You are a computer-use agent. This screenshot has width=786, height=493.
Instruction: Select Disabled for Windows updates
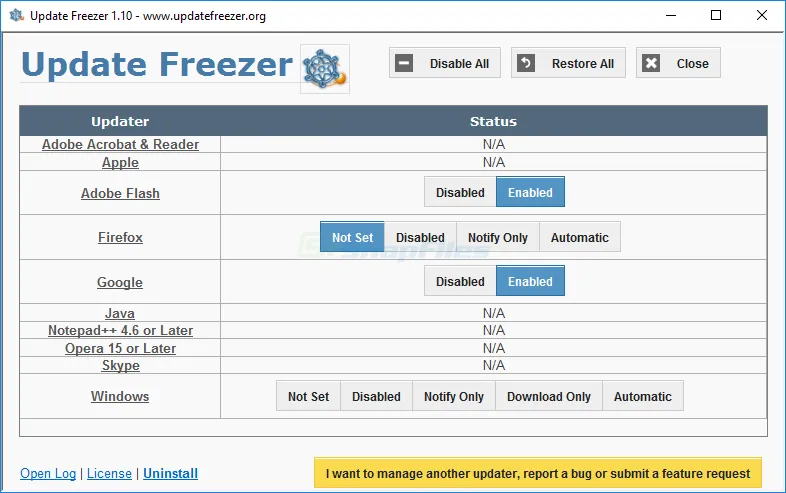click(x=376, y=396)
